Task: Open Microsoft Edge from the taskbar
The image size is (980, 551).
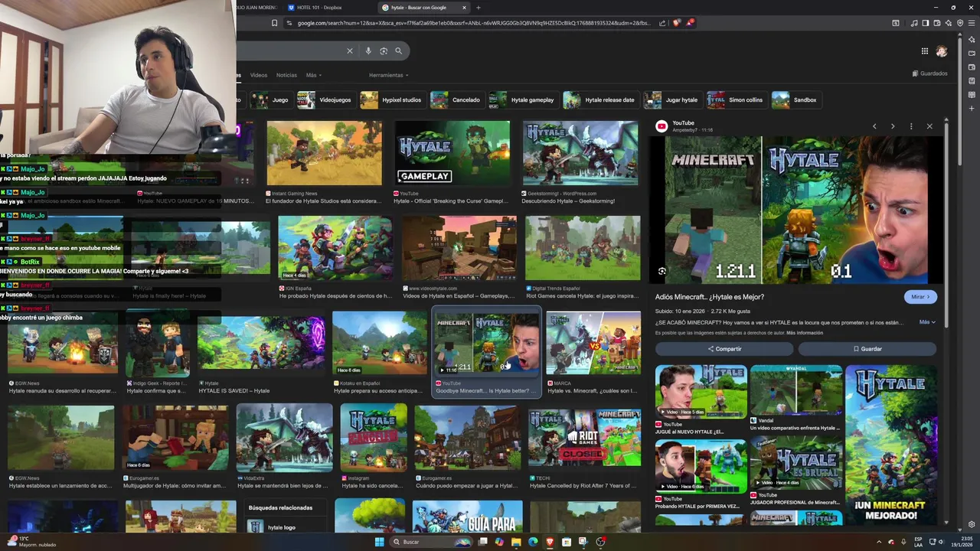Action: tap(533, 542)
